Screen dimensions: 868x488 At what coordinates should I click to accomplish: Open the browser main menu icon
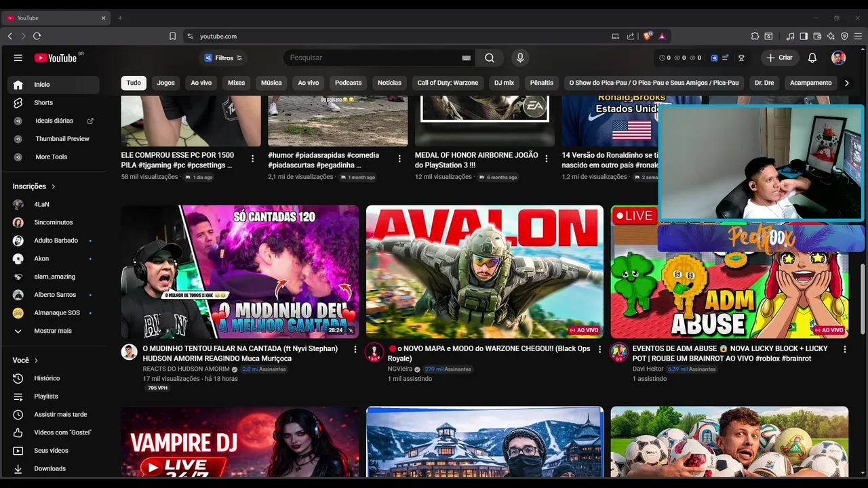[858, 36]
